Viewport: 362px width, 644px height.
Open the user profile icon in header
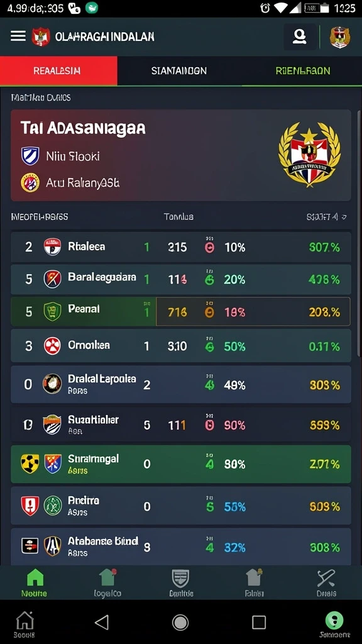tap(300, 36)
